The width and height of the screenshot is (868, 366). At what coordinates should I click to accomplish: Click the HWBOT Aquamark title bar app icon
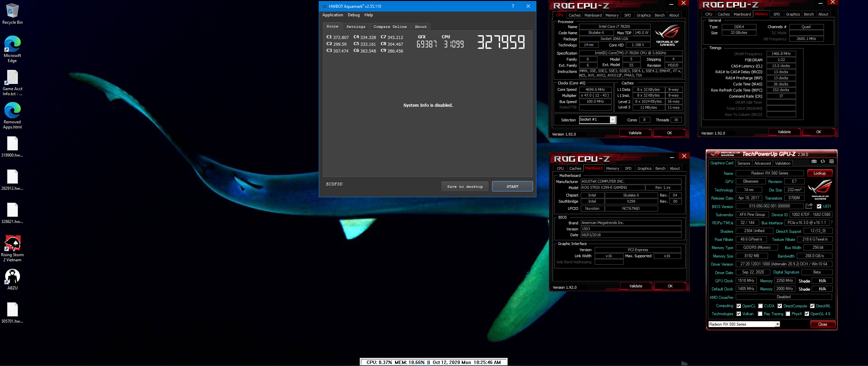click(x=324, y=6)
